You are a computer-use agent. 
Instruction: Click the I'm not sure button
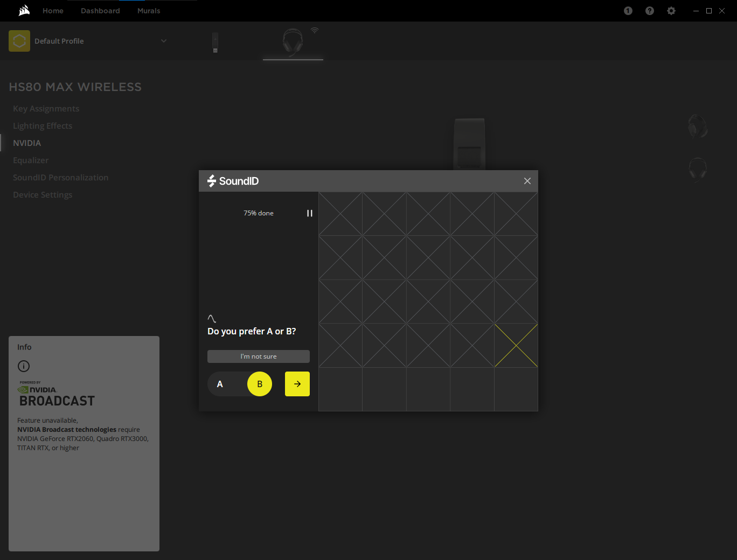(x=259, y=356)
